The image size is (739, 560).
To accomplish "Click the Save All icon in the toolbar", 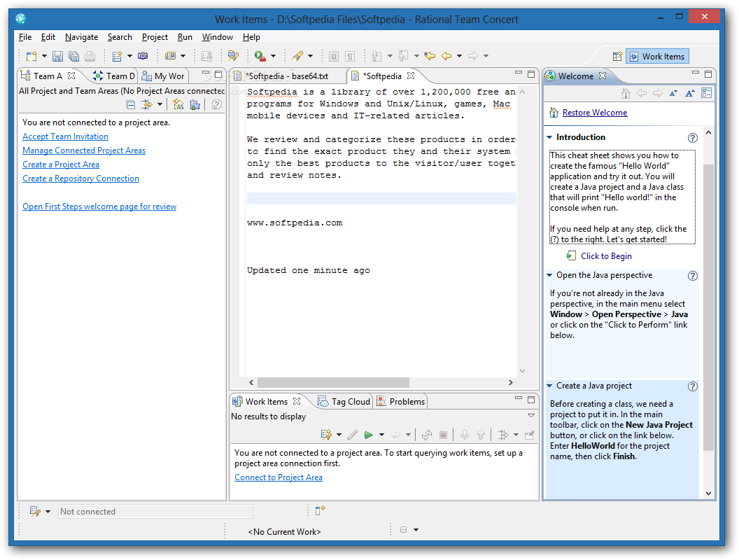I will pos(73,56).
